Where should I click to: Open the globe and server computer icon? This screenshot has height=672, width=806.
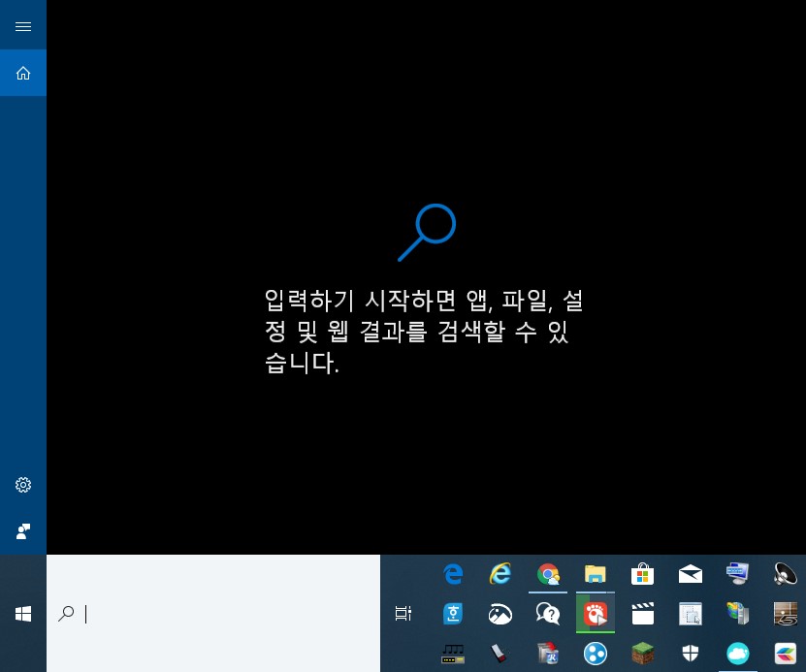click(x=738, y=614)
